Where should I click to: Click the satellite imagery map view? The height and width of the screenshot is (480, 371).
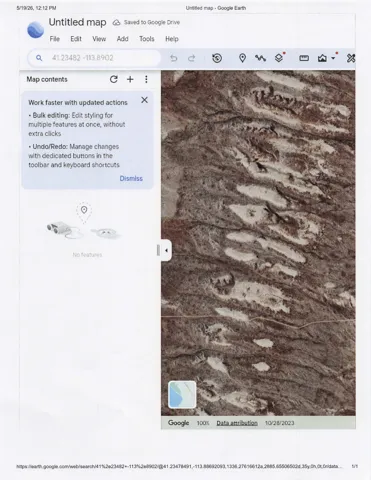click(x=258, y=243)
